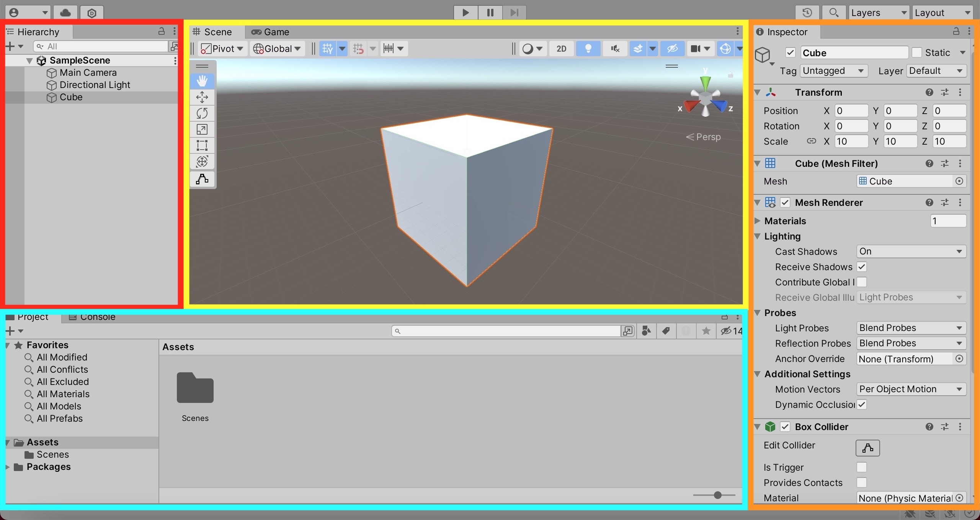Click the Pause button
980x520 pixels.
[489, 11]
